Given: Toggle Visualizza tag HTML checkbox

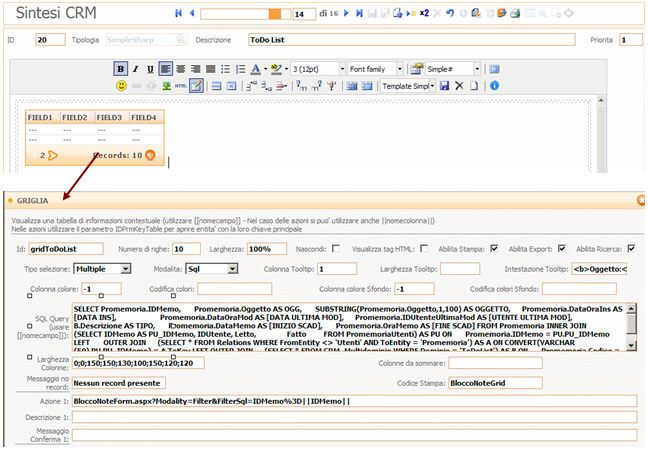Looking at the screenshot, I should [423, 248].
